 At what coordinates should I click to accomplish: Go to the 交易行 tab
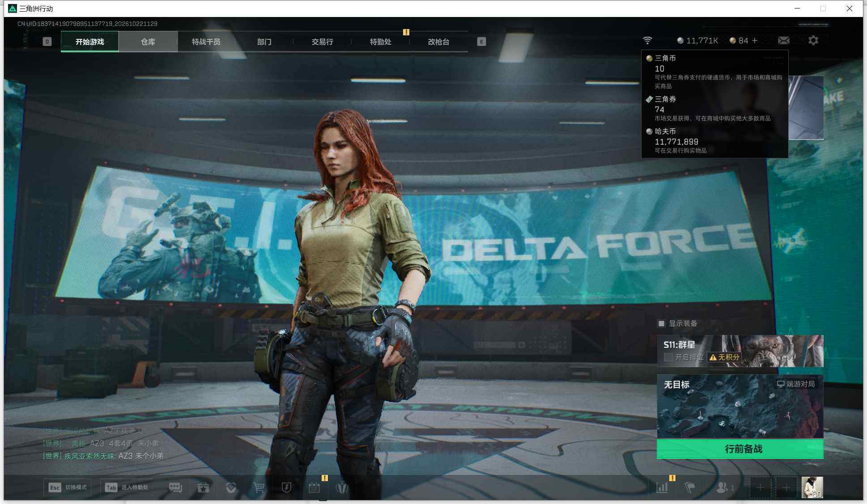pyautogui.click(x=323, y=42)
